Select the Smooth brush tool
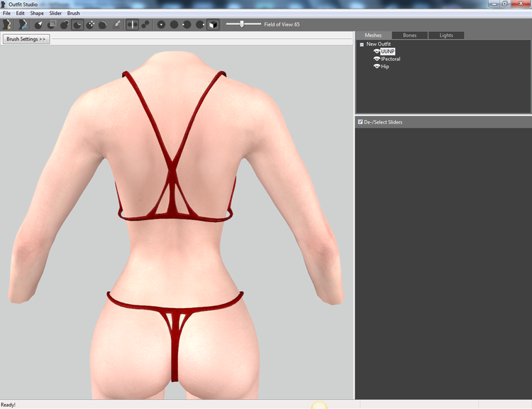The image size is (532, 409). coord(103,24)
